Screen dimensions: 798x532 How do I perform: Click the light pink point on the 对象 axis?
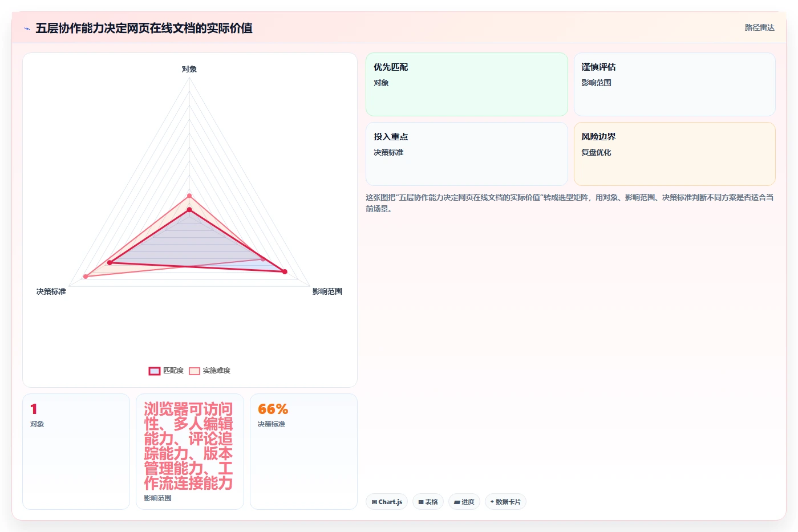coord(189,196)
